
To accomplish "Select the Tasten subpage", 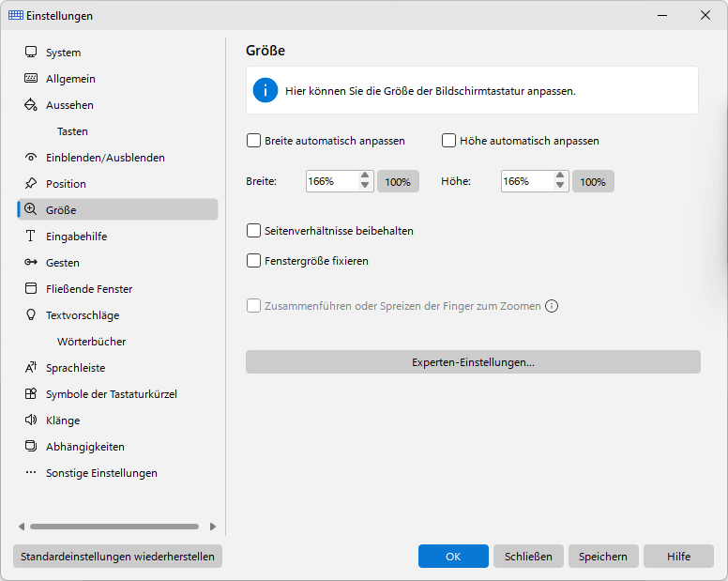I will click(72, 131).
